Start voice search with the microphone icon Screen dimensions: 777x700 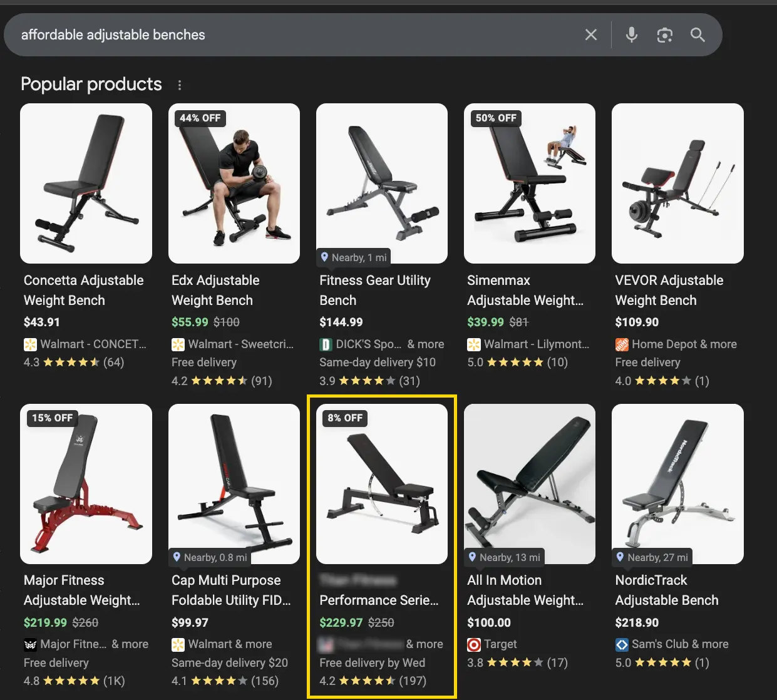coord(632,35)
